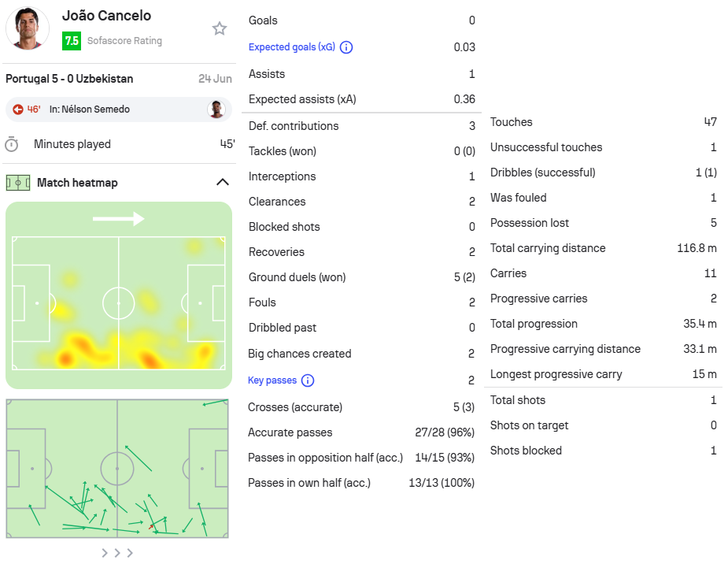Screen dimensions: 728x564
Task: Click the Match heatmap heading label
Action: [x=77, y=183]
